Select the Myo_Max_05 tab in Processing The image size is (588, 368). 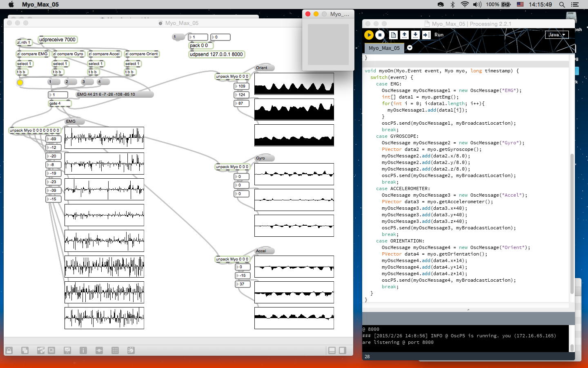click(384, 48)
